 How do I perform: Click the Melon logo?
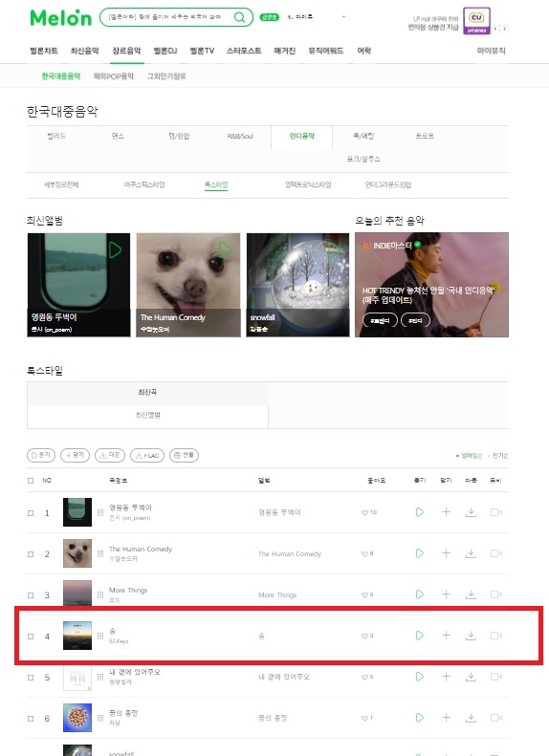[61, 18]
